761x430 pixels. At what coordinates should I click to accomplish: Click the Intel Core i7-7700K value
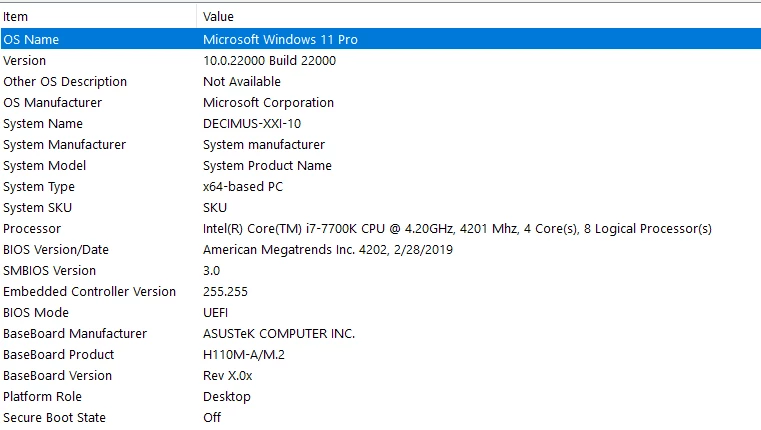(x=457, y=229)
